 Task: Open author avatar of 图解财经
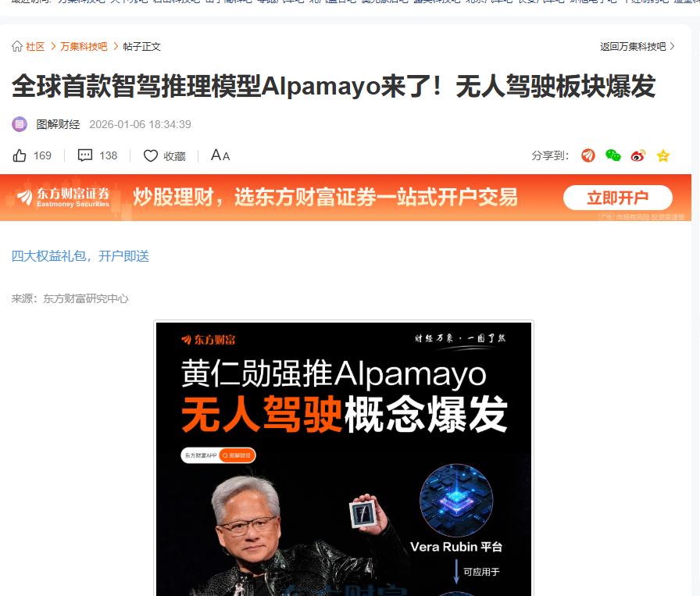pyautogui.click(x=20, y=124)
